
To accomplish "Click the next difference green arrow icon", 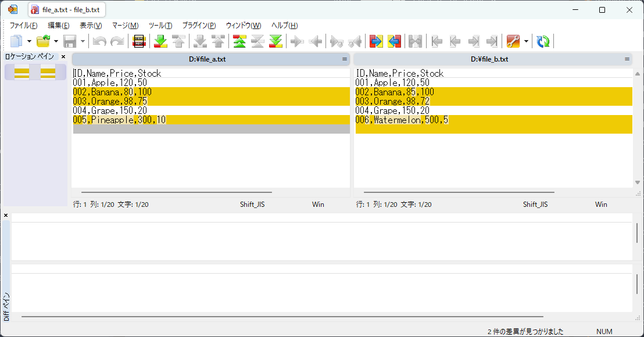I will point(160,41).
